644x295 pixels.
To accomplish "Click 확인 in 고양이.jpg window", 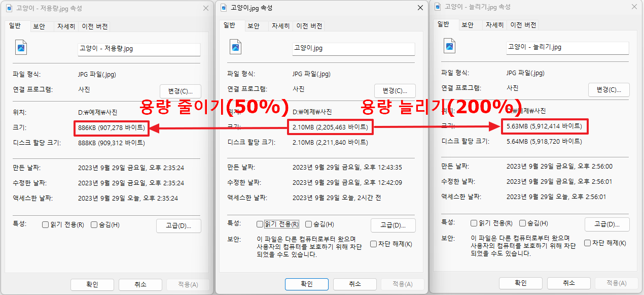I will (x=307, y=284).
